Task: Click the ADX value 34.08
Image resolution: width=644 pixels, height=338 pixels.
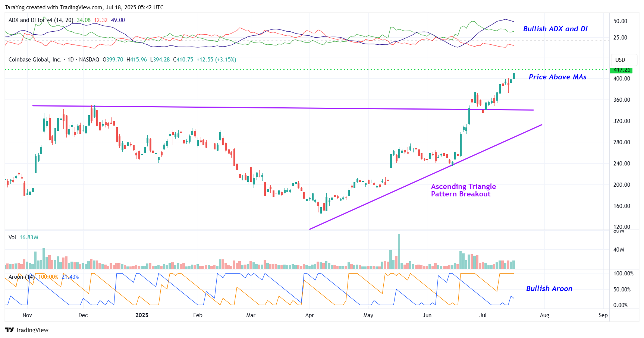Action: coord(84,20)
